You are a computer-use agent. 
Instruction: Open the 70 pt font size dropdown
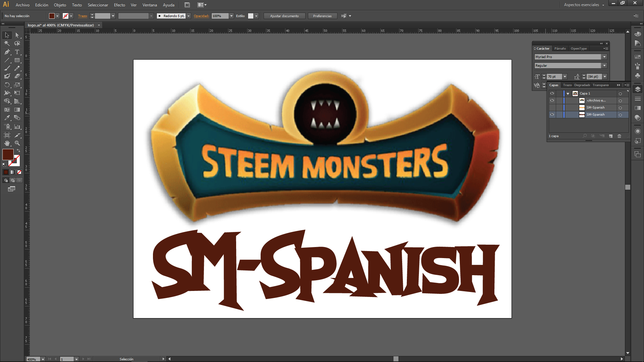[x=565, y=77]
